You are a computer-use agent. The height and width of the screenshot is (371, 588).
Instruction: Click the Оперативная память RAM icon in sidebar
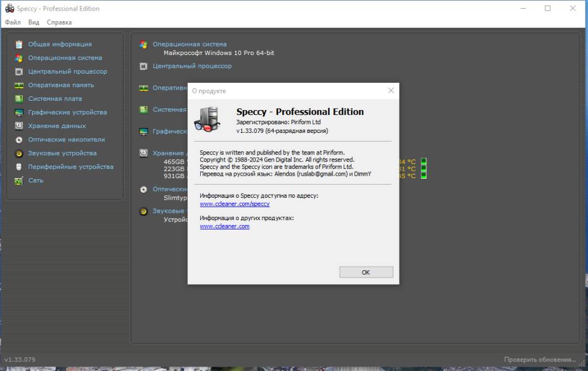[x=19, y=85]
